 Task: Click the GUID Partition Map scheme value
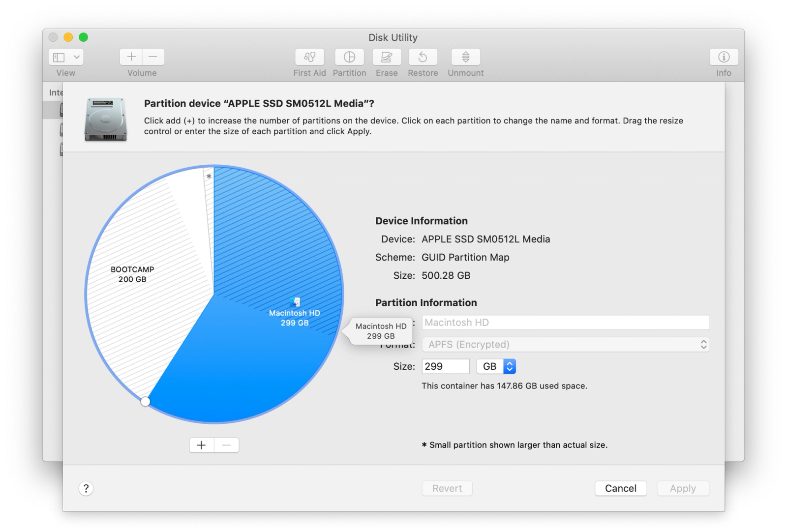pos(465,257)
